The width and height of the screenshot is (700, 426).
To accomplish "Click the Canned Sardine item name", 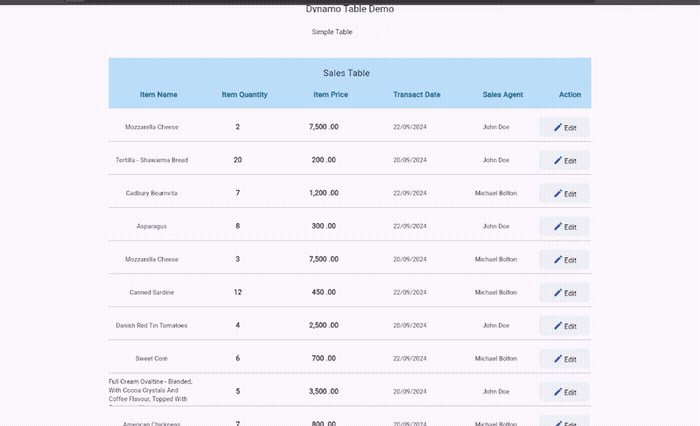I will tap(152, 292).
